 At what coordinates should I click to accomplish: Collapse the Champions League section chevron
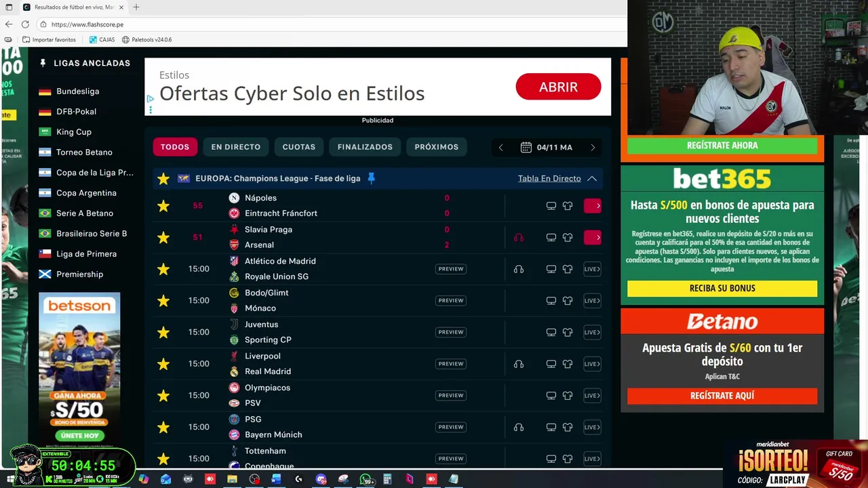592,178
